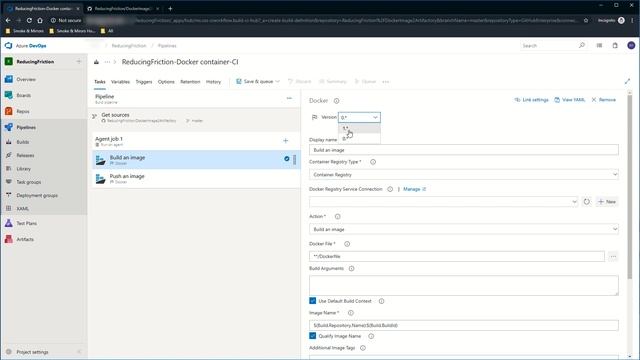Open a new browser tab

[x=170, y=8]
